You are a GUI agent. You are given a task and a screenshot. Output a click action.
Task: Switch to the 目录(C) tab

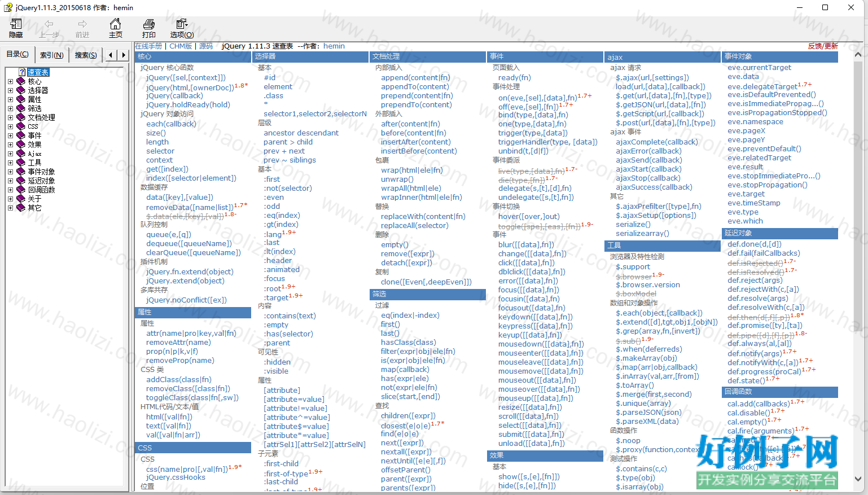click(x=17, y=54)
